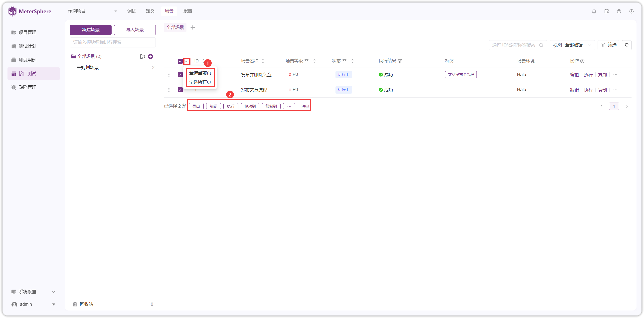Open more actions for 发布并删除文章 row
The width and height of the screenshot is (644, 318).
pos(615,74)
